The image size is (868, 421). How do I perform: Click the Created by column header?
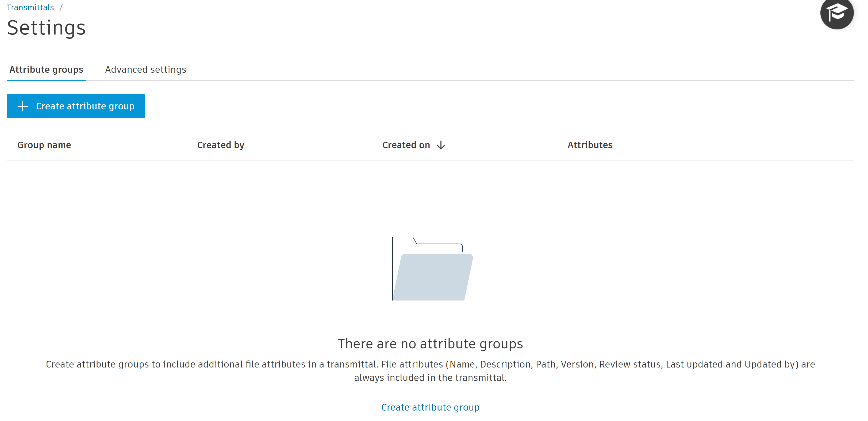(x=220, y=145)
